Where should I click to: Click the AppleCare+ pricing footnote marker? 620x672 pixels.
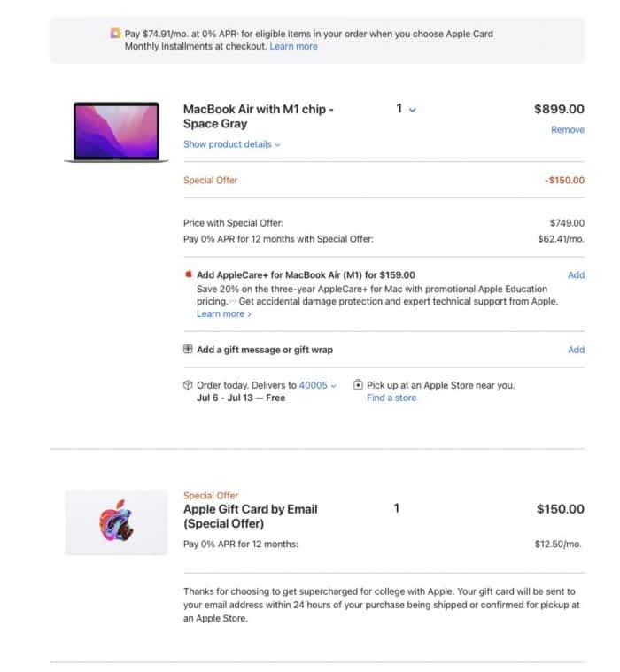coord(232,301)
